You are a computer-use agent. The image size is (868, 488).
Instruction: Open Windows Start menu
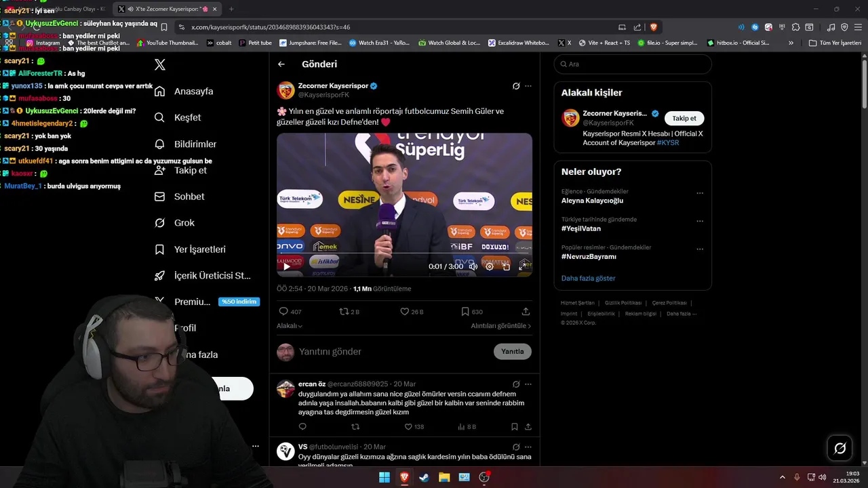[x=384, y=477]
